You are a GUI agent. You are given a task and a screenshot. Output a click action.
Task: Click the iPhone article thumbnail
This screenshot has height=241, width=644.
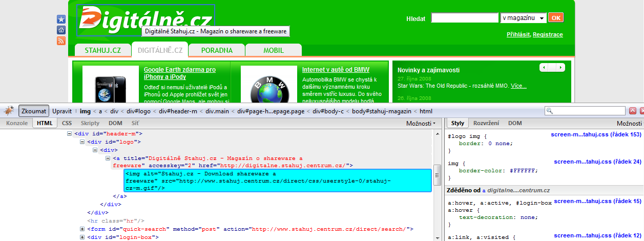click(111, 85)
